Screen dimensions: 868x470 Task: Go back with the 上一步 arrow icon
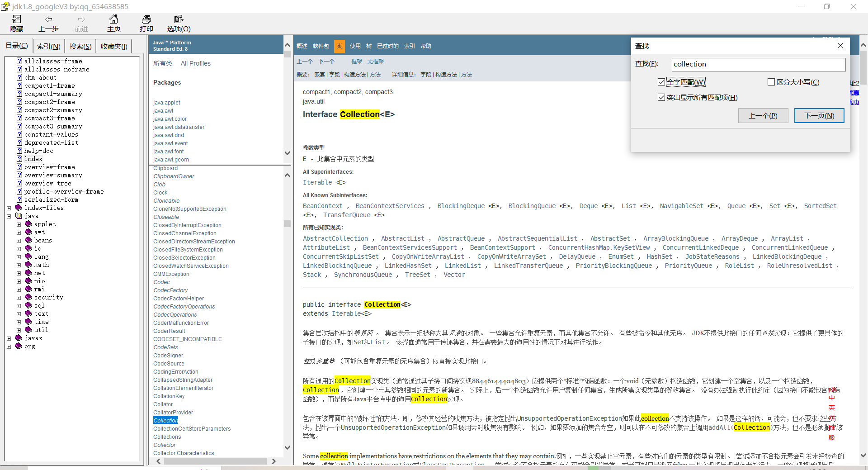[x=48, y=19]
